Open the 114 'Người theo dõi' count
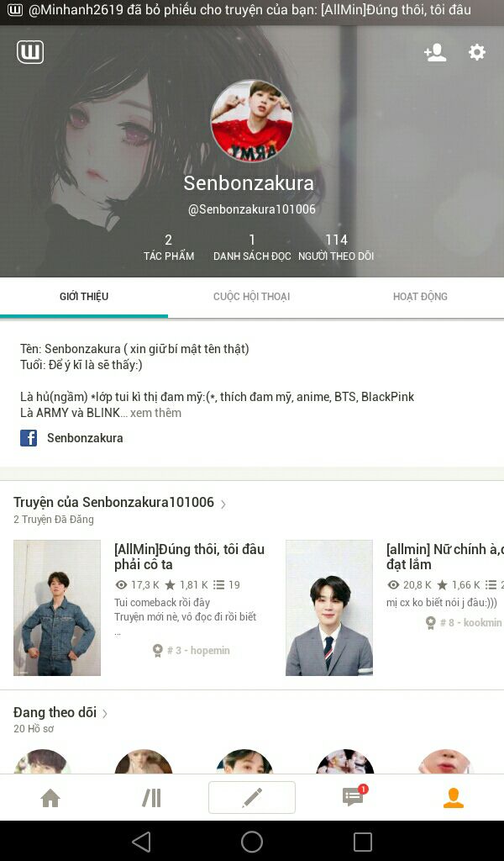Screen dimensions: 504x861 336,247
